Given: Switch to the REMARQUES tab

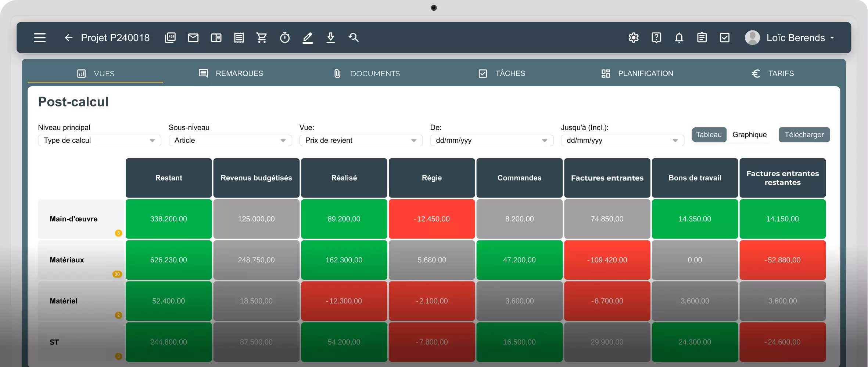Looking at the screenshot, I should 231,73.
